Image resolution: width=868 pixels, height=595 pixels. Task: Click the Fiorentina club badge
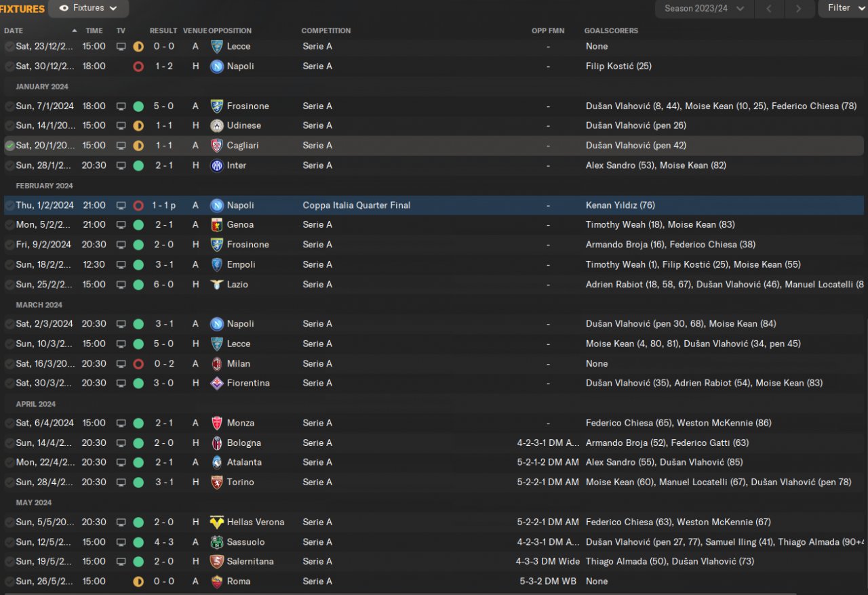(x=217, y=383)
